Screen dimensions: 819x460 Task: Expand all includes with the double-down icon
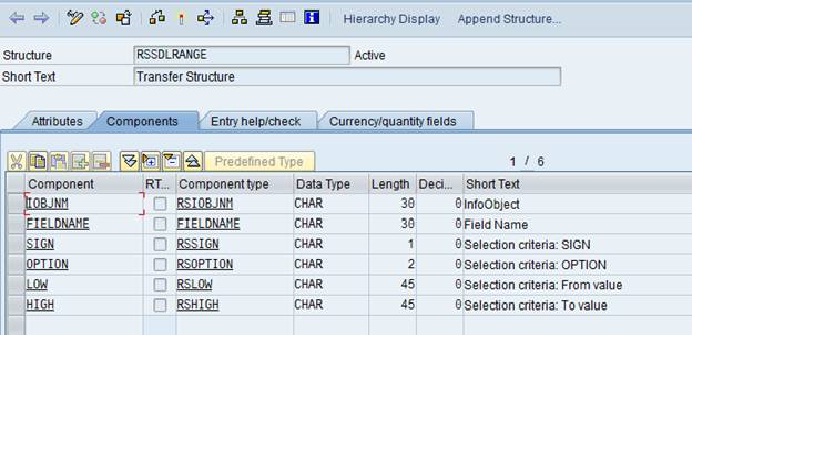click(x=129, y=161)
